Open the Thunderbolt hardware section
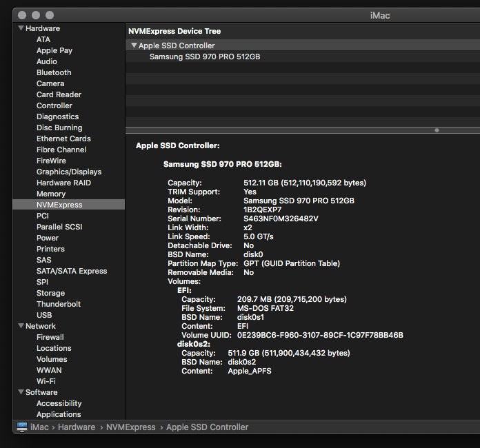This screenshot has width=480, height=448. [x=59, y=304]
